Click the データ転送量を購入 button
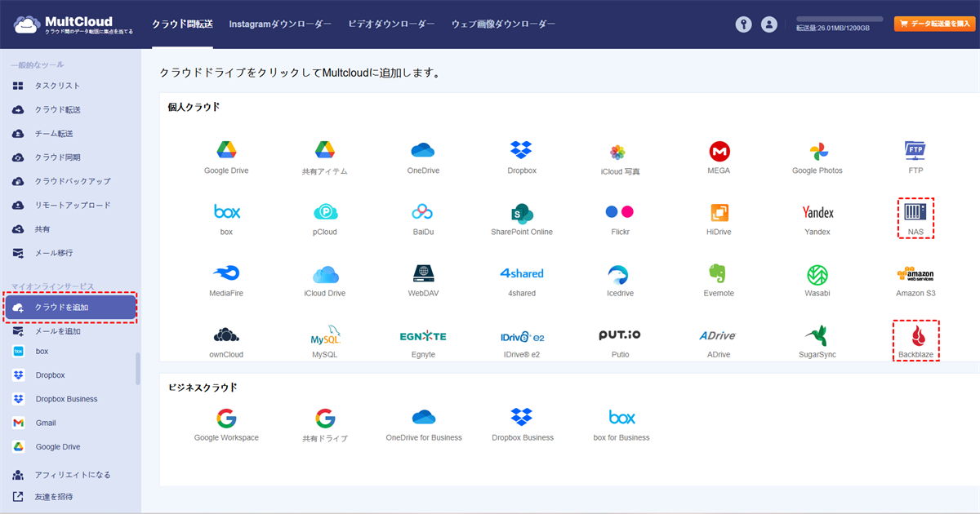Viewport: 980px width, 514px height. click(934, 24)
